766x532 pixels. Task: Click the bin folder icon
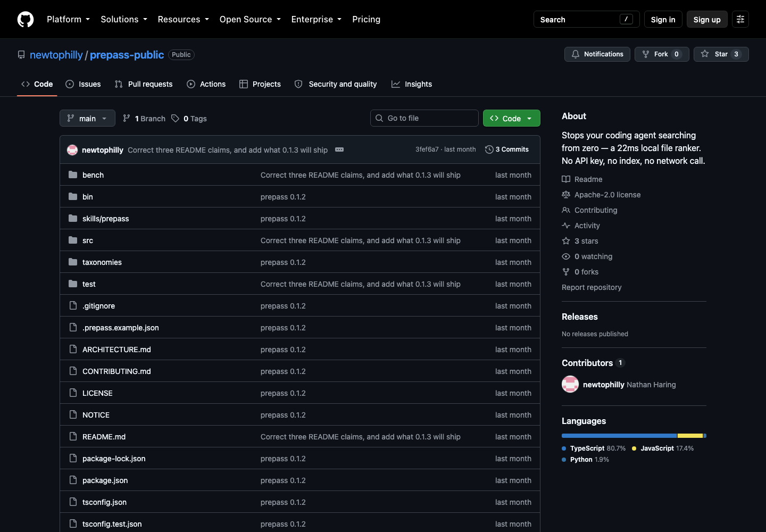(x=73, y=197)
